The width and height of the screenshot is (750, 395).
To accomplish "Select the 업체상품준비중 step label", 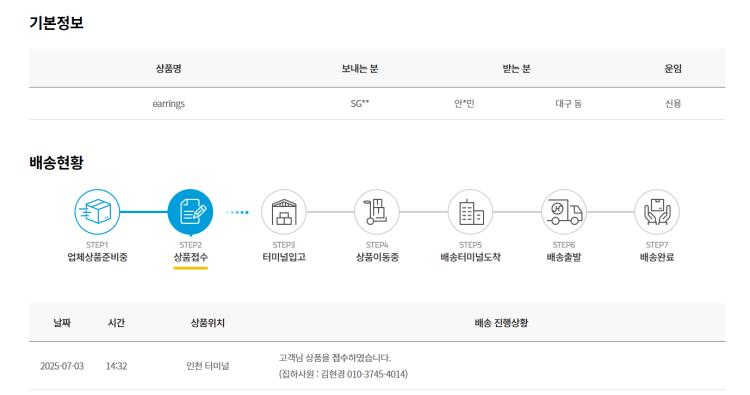I will (x=97, y=257).
